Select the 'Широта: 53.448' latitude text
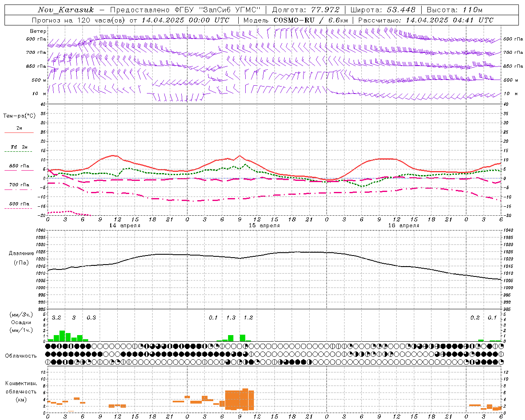525x420 pixels. click(x=383, y=10)
